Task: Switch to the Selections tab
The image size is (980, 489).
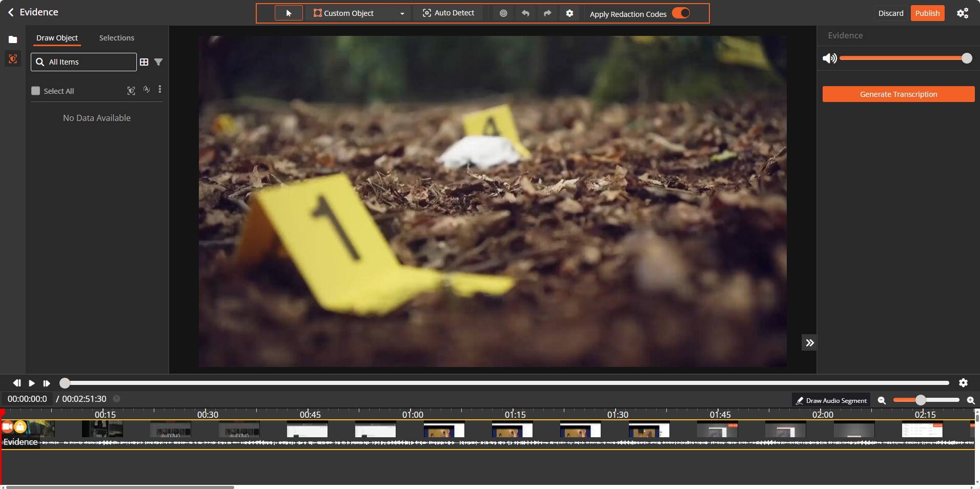Action: tap(116, 38)
